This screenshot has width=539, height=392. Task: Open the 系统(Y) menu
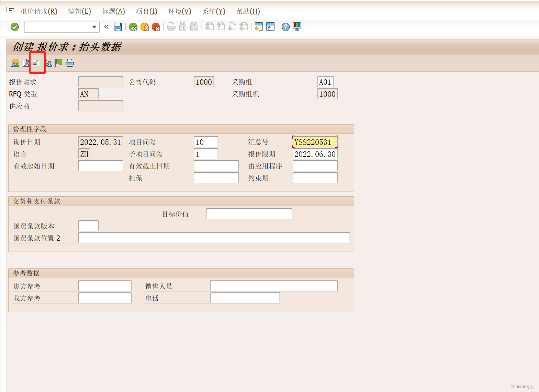(x=214, y=11)
